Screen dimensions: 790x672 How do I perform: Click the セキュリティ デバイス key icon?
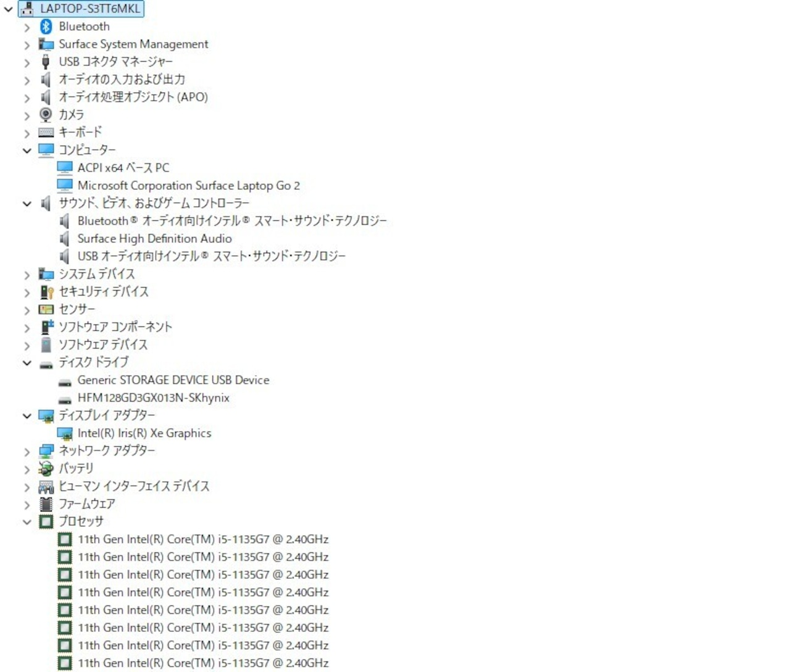click(x=46, y=292)
